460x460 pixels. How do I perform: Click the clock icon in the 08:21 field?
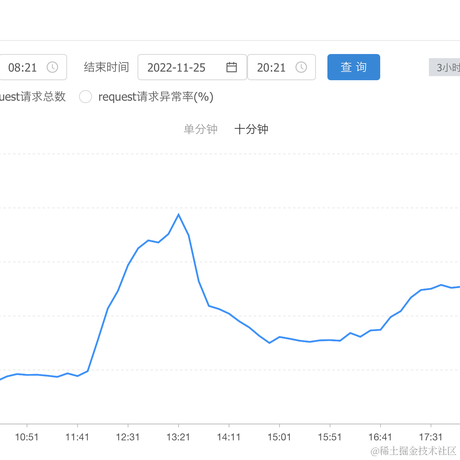pyautogui.click(x=52, y=67)
